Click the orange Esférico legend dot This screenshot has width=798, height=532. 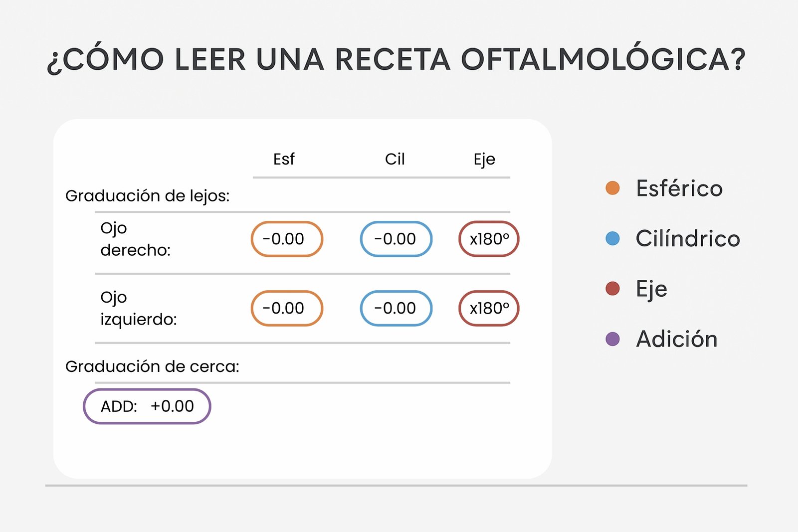click(x=612, y=188)
